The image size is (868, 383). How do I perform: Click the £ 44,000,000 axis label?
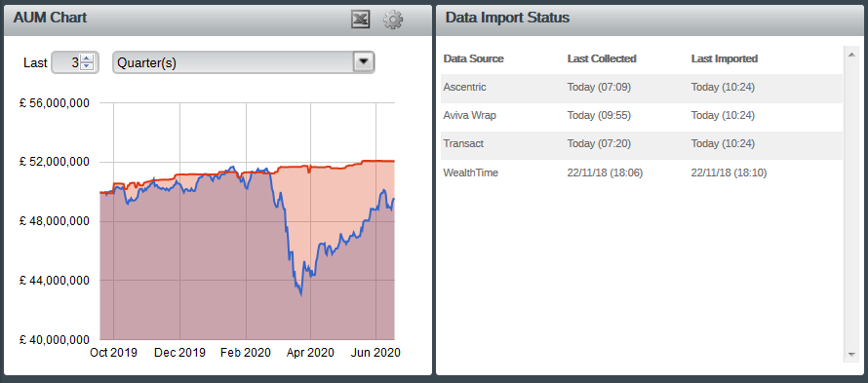click(55, 281)
